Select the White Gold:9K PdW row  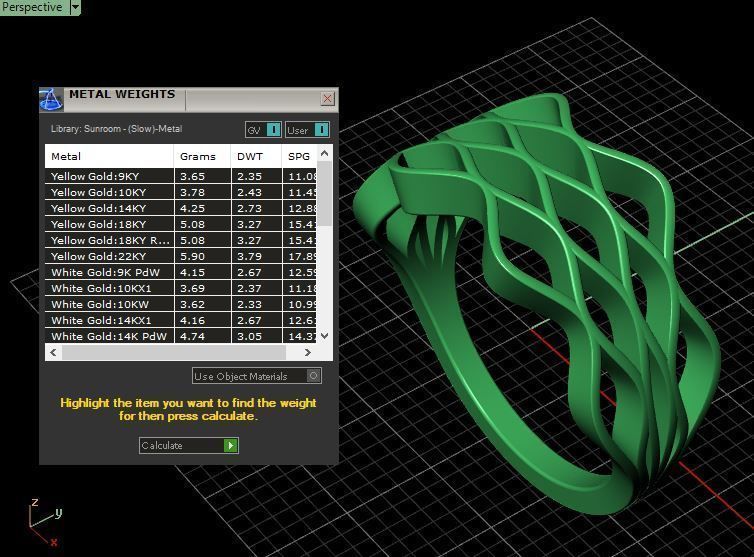[x=180, y=272]
